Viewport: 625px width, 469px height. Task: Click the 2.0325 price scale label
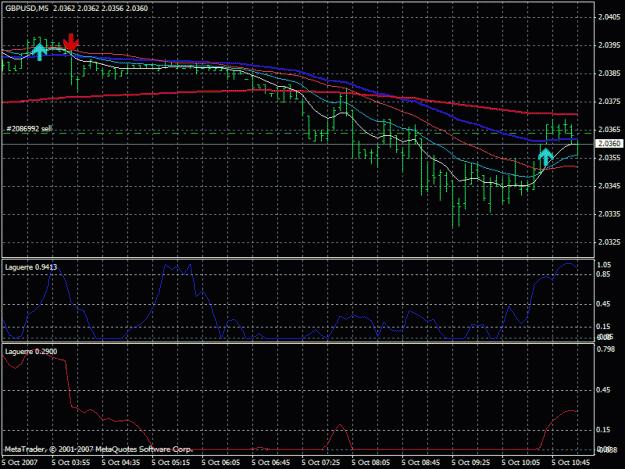[x=609, y=242]
